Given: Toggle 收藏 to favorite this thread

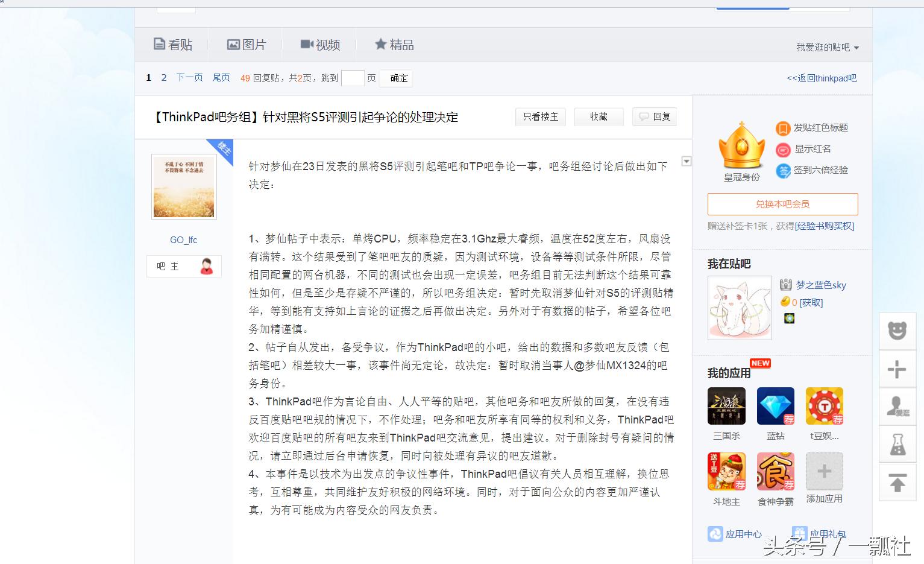Looking at the screenshot, I should pyautogui.click(x=599, y=117).
